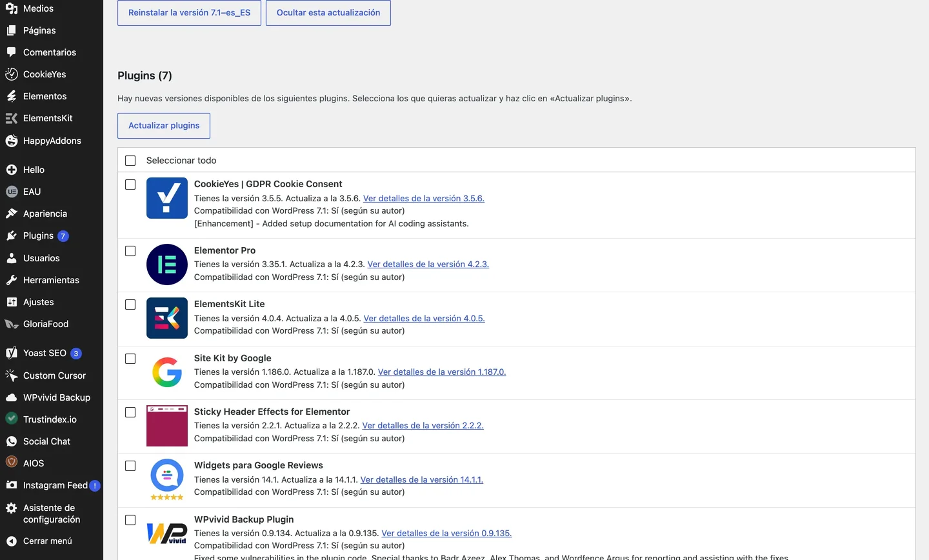Screen dimensions: 929x560
Task: Click the Asistente de configuración gear icon
Action: [12, 508]
